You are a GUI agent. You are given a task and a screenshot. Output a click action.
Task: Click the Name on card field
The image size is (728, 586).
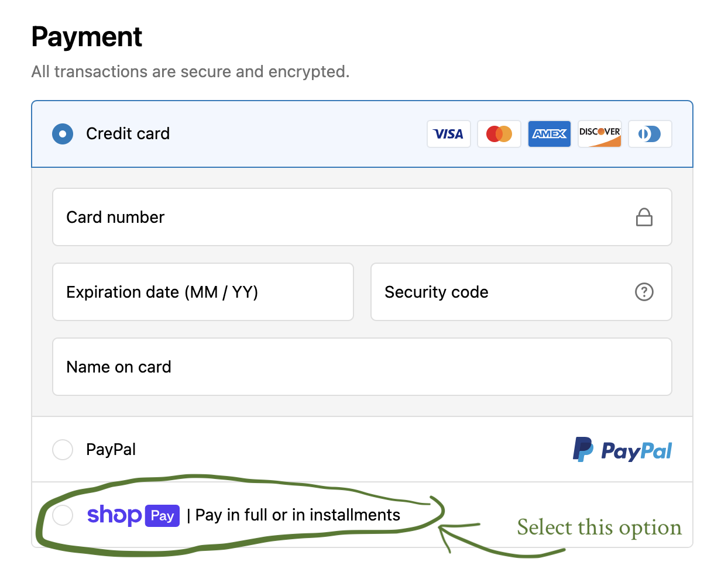tap(362, 367)
